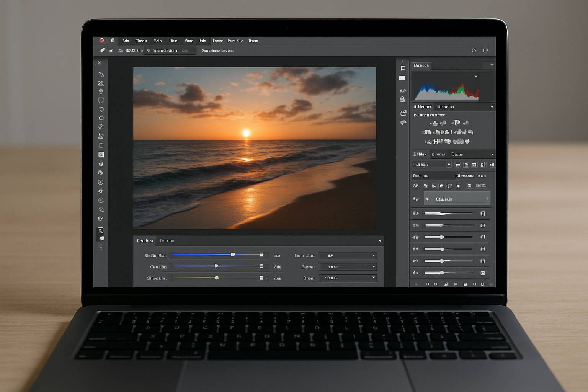Switch to the second tab above the slider panel

coord(167,240)
